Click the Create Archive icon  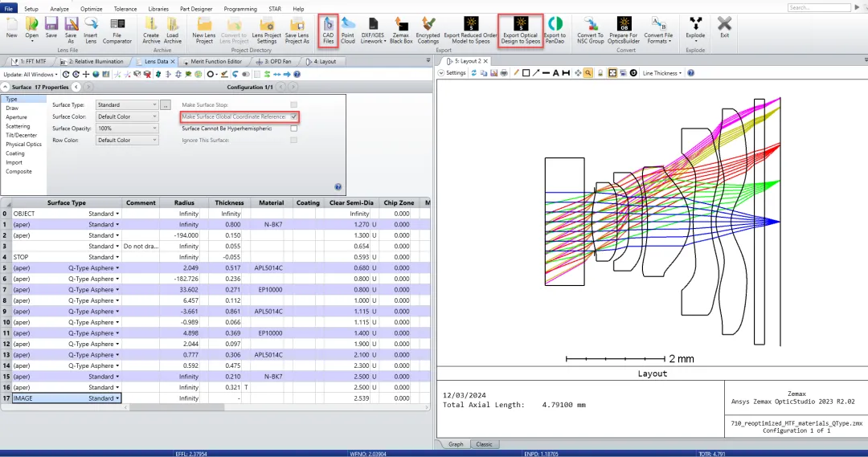click(x=151, y=31)
